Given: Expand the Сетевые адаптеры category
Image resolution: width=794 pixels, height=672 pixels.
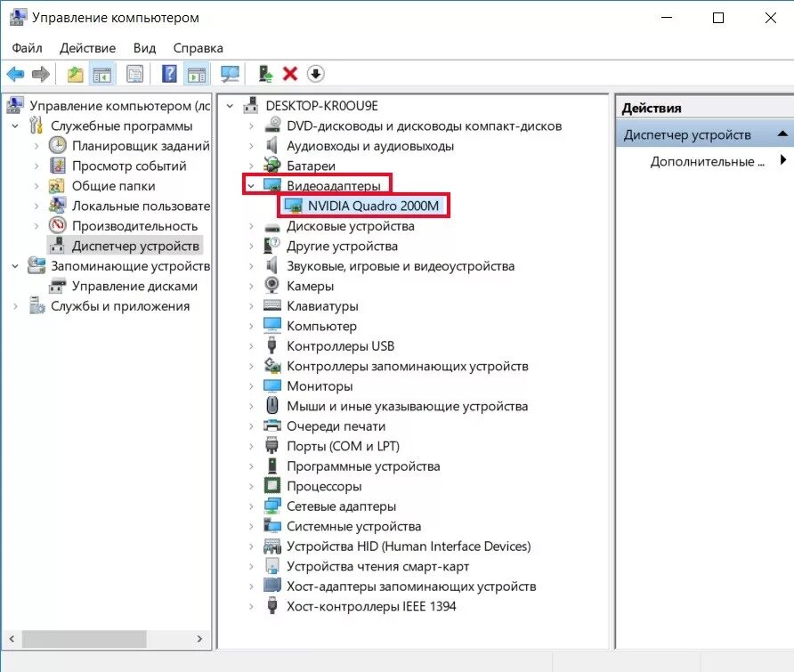Looking at the screenshot, I should (251, 506).
